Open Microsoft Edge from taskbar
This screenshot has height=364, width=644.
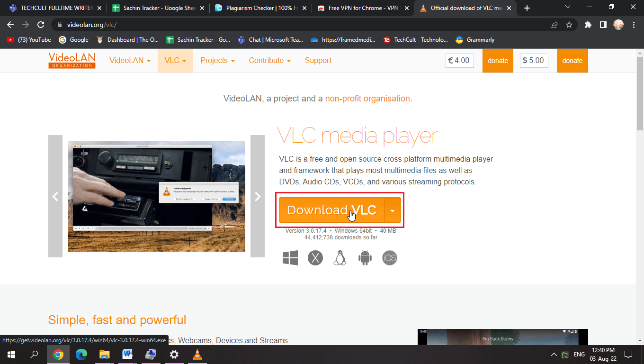click(81, 355)
